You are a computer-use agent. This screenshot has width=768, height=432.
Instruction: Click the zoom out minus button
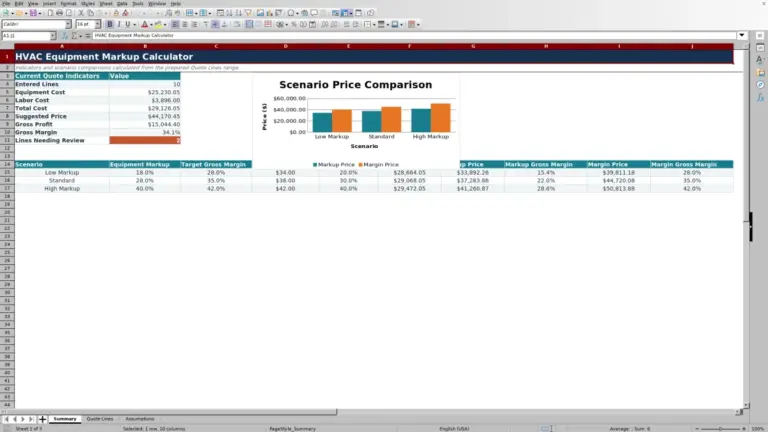click(x=697, y=429)
